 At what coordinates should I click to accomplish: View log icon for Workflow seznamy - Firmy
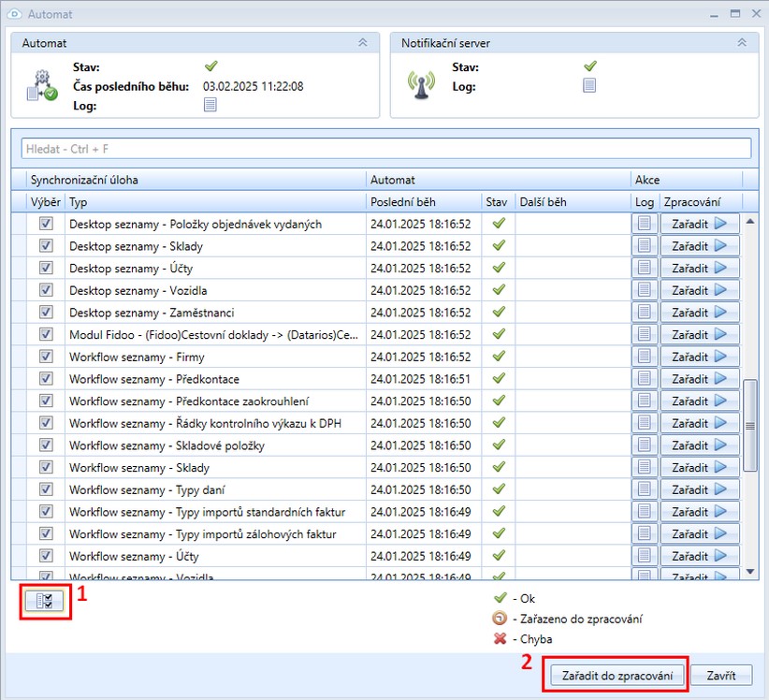[x=645, y=357]
